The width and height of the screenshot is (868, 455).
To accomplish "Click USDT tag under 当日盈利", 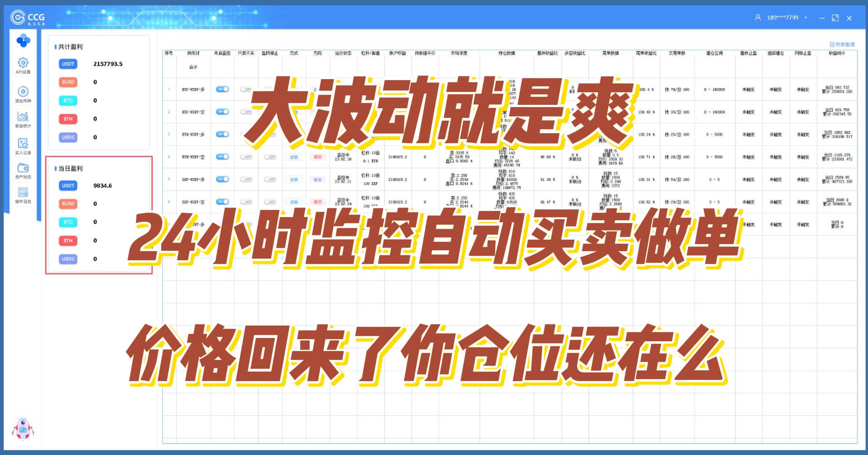I will pyautogui.click(x=68, y=185).
